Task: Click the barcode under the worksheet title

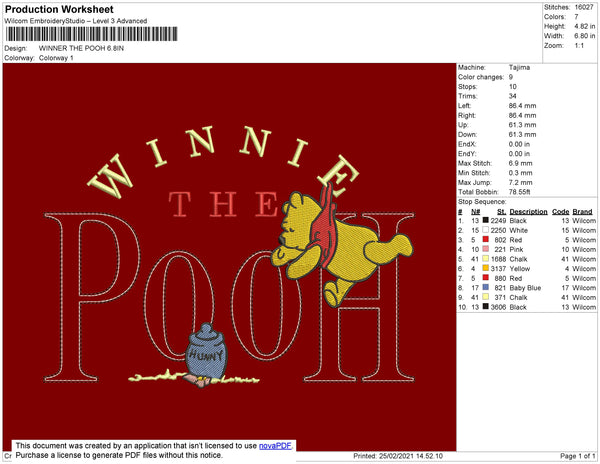Action: click(91, 34)
